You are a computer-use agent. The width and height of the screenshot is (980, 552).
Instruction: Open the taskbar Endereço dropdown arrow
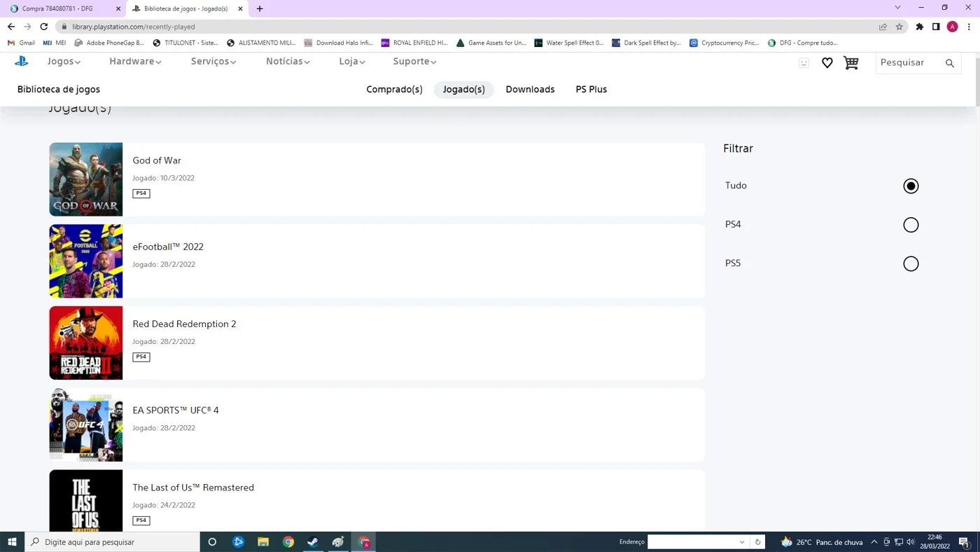point(742,541)
